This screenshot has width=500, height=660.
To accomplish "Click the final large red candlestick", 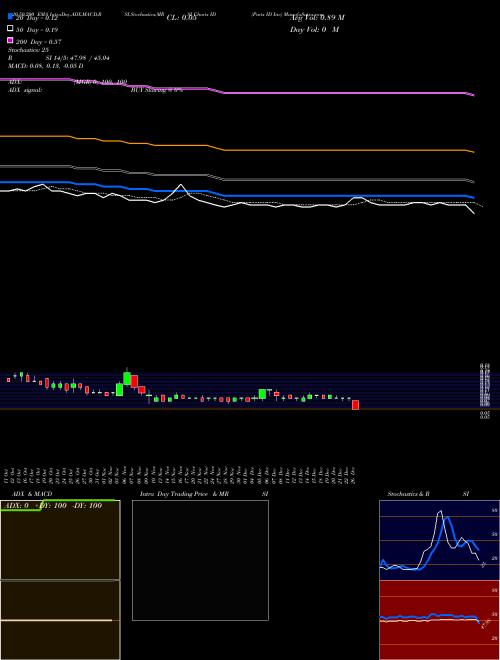I will [x=355, y=405].
